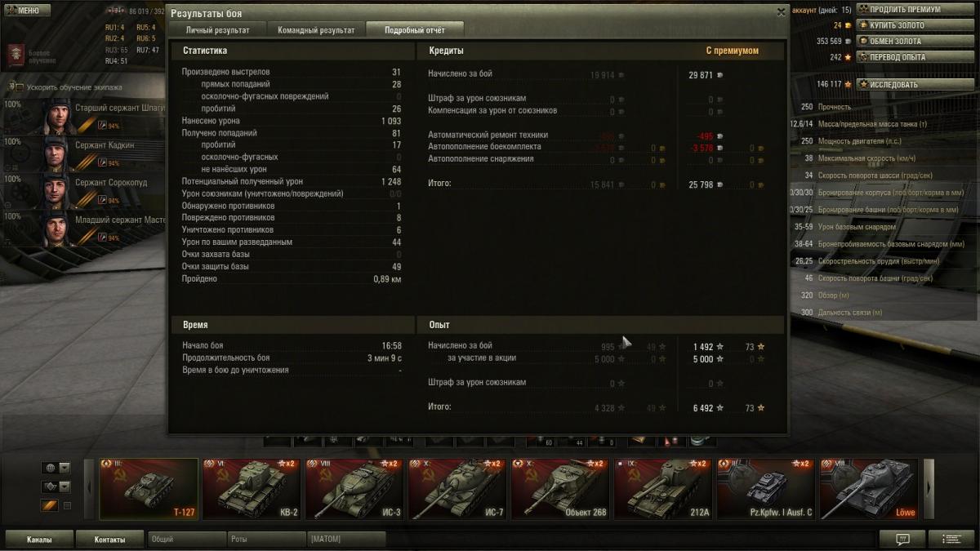Click stripes icon beside elite filter checkbox
Image resolution: width=980 pixels, height=551 pixels.
(50, 506)
